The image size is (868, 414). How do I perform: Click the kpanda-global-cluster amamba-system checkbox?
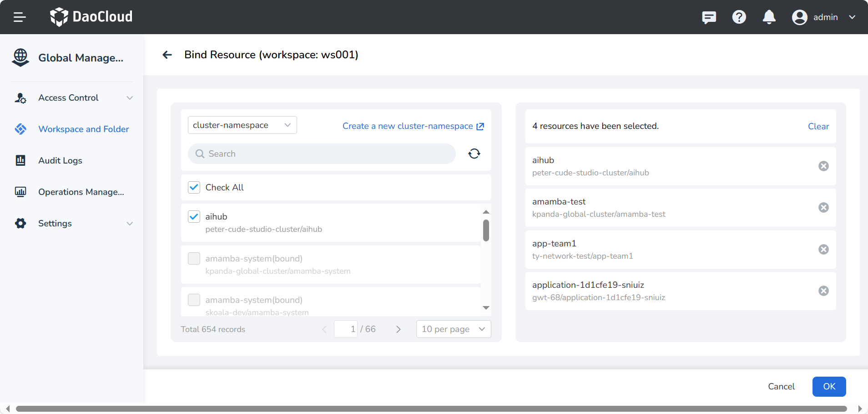[194, 259]
